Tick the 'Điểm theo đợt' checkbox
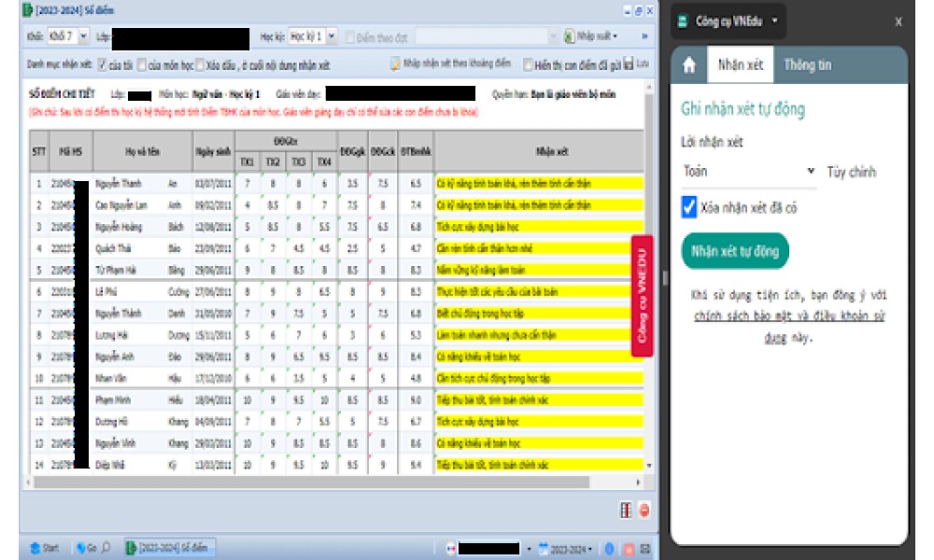 tap(350, 37)
